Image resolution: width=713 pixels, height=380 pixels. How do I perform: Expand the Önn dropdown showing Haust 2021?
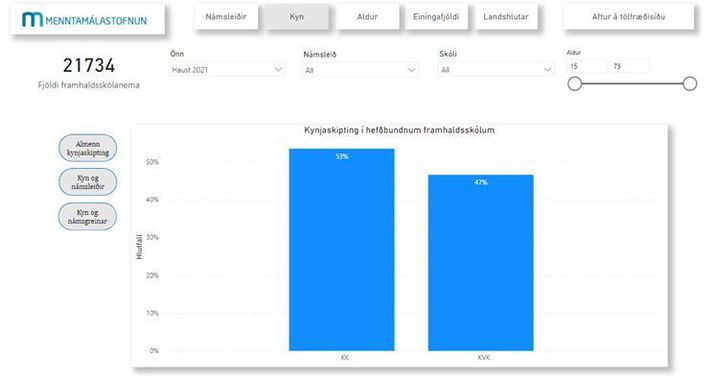click(x=227, y=70)
